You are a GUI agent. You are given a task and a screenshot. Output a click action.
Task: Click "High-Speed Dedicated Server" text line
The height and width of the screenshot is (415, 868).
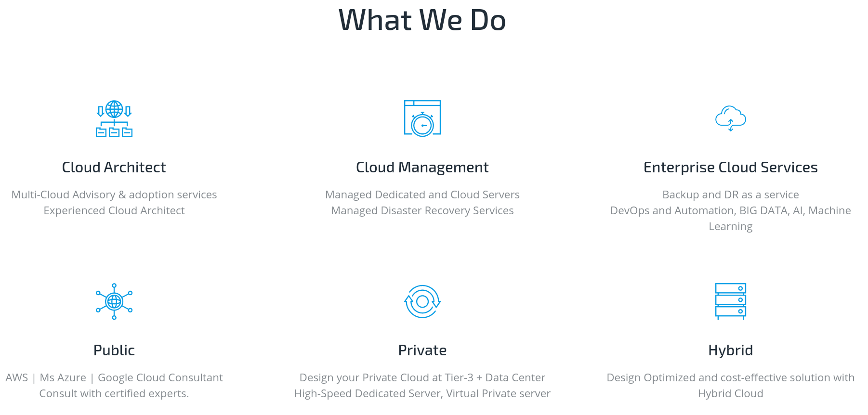[x=422, y=393]
